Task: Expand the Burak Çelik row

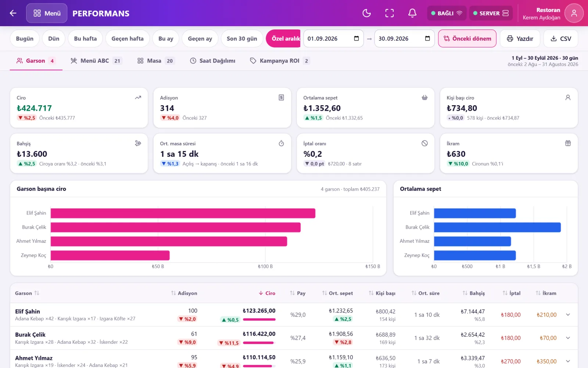Action: (x=568, y=338)
